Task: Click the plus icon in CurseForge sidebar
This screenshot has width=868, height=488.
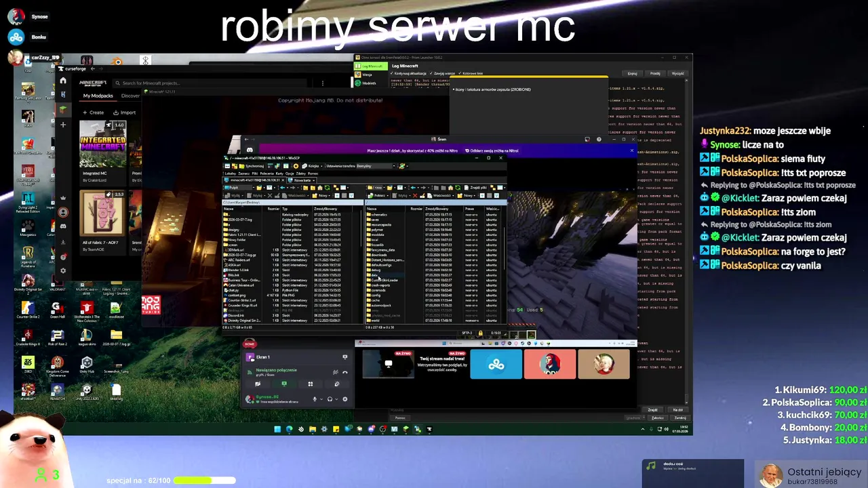Action: [63, 125]
